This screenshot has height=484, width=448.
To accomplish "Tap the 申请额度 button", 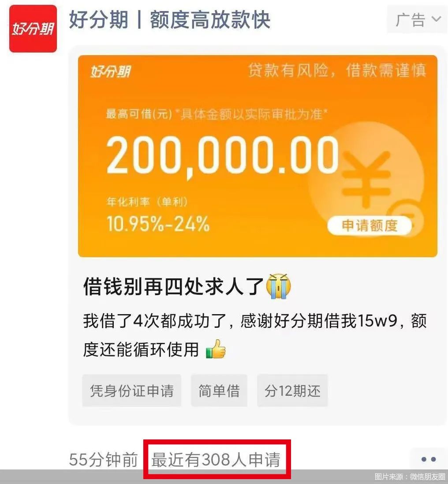I will click(x=370, y=225).
